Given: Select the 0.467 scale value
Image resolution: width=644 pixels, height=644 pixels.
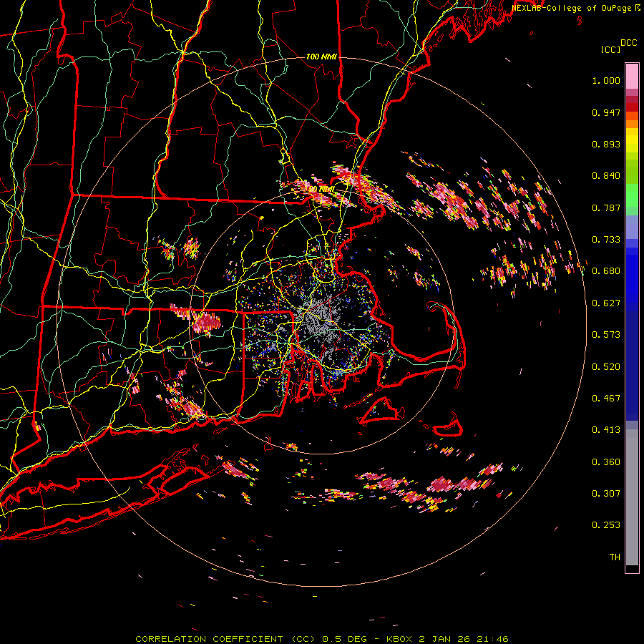Looking at the screenshot, I should (606, 399).
